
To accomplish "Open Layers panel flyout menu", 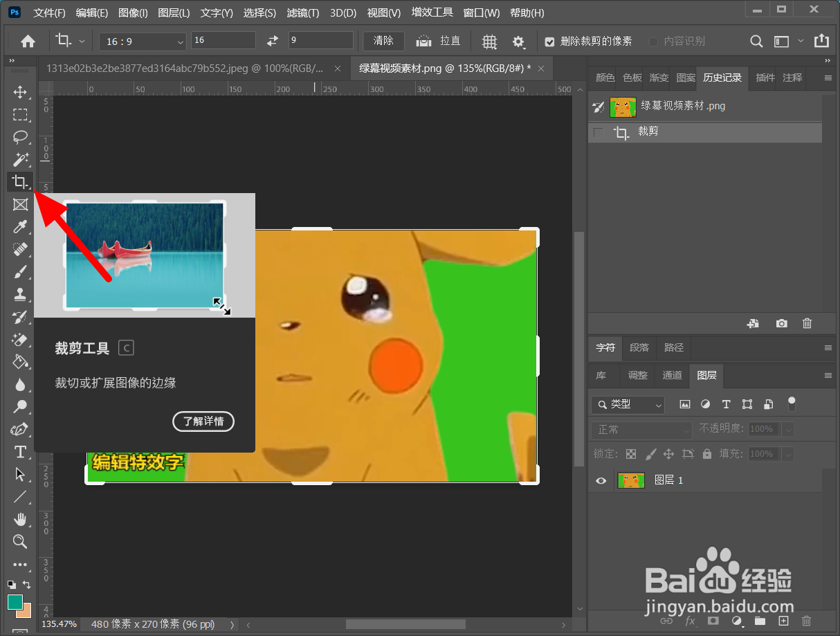I will [x=828, y=375].
